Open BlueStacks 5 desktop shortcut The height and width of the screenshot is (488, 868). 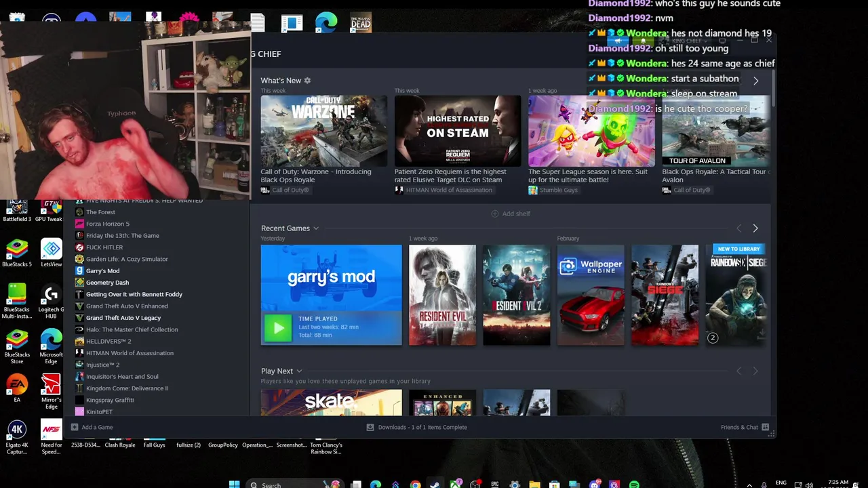17,253
